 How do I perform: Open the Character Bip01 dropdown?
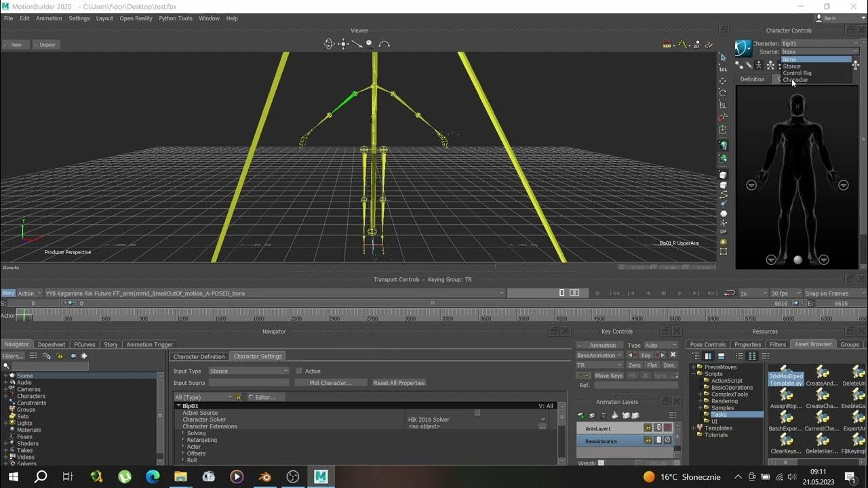point(820,43)
